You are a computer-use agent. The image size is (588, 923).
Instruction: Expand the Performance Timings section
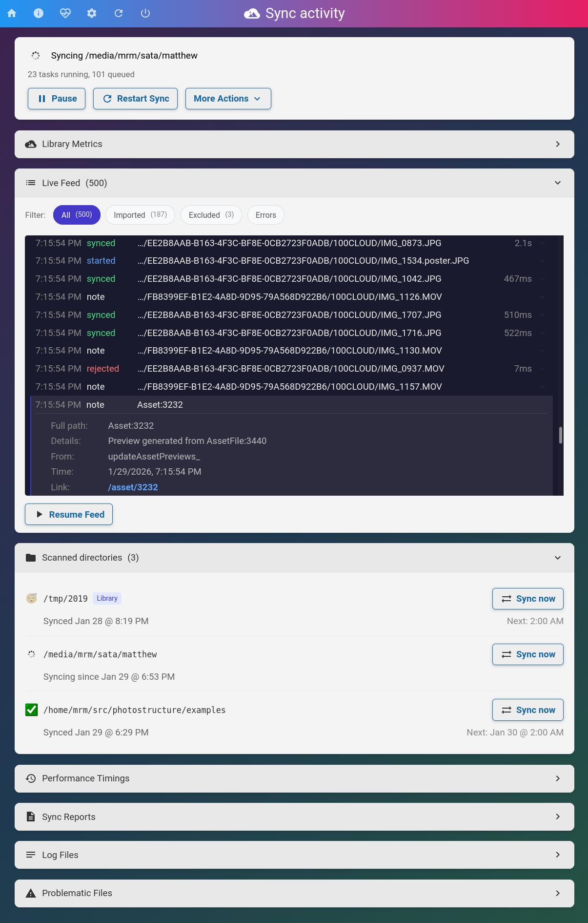coord(294,778)
